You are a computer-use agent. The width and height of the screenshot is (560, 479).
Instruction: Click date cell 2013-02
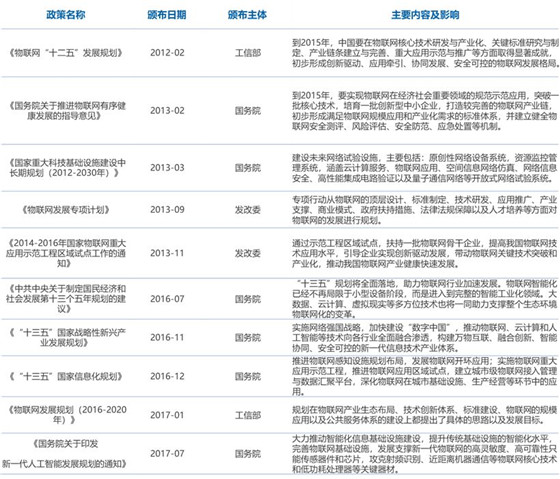[167, 111]
